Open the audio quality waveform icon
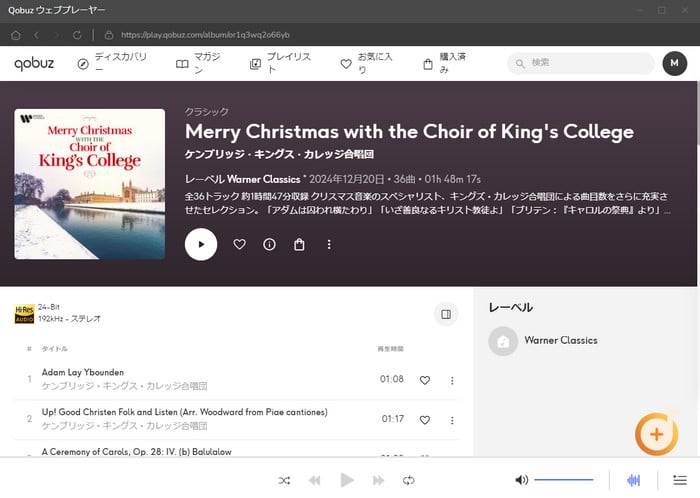This screenshot has height=498, width=700. (x=633, y=480)
